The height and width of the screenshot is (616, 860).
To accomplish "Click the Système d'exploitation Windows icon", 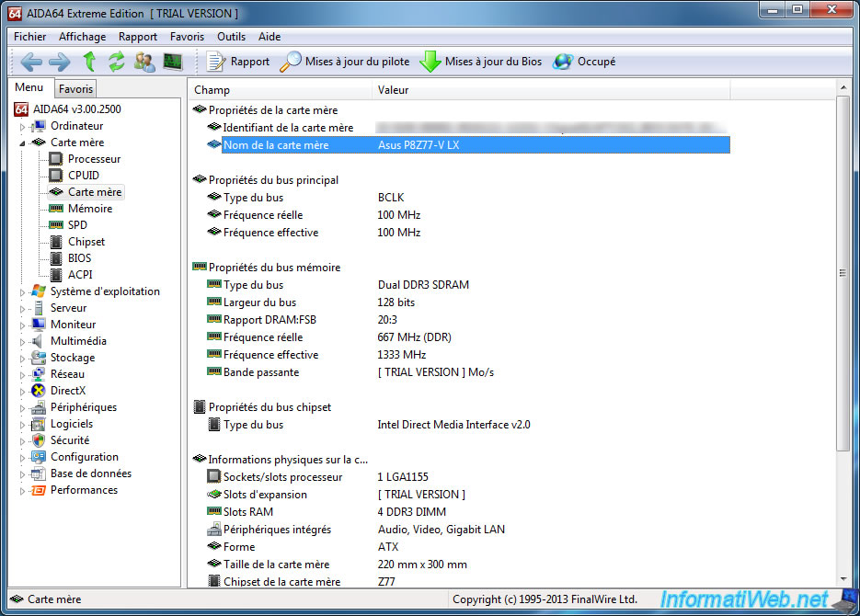I will click(39, 291).
